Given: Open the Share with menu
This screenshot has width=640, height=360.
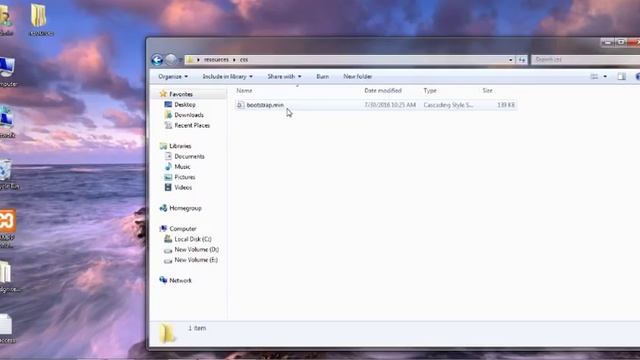Looking at the screenshot, I should [x=284, y=76].
